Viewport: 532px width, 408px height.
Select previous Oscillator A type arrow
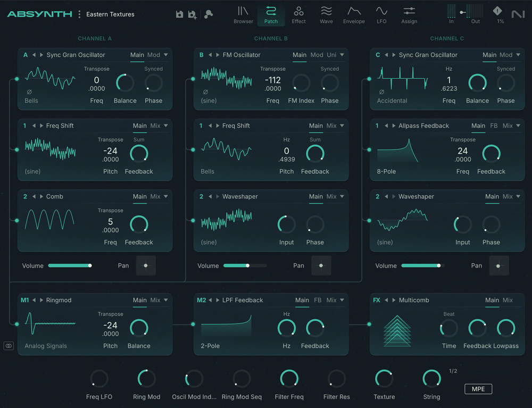pos(34,55)
